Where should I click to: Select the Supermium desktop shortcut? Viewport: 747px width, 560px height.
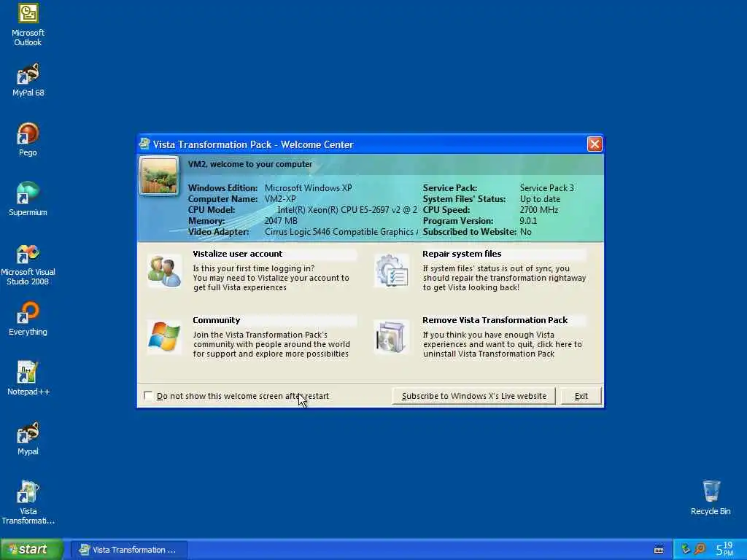tap(28, 200)
